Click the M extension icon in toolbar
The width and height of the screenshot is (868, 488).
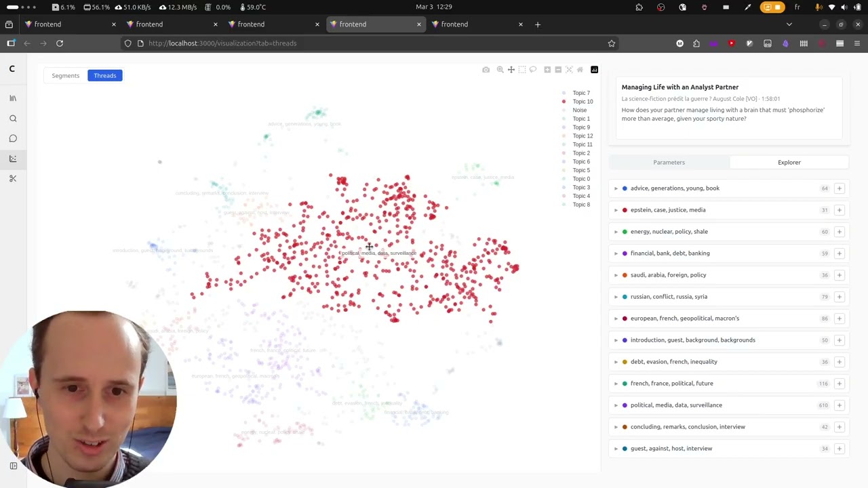pos(679,43)
